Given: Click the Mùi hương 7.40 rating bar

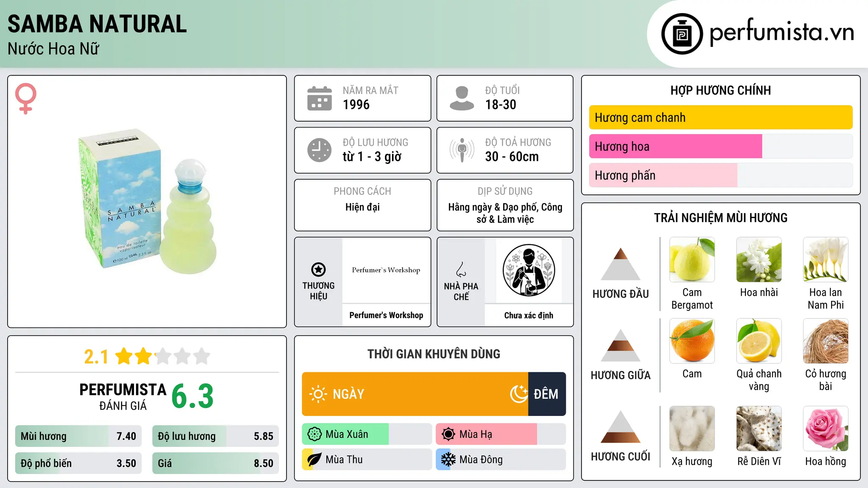Looking at the screenshot, I should [78, 436].
